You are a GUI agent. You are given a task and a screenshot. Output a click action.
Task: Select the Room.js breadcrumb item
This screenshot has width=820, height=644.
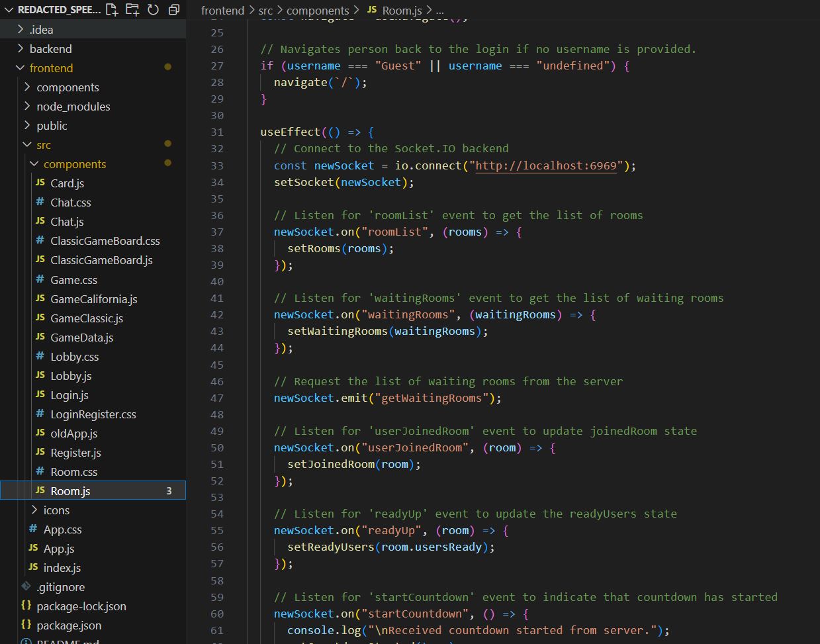tap(401, 11)
